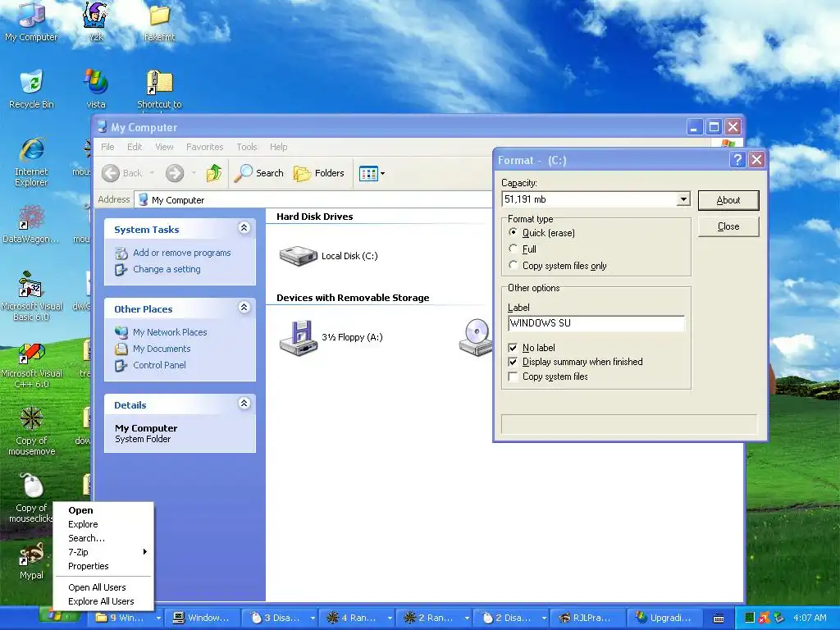Open the Tools menu

click(x=246, y=147)
